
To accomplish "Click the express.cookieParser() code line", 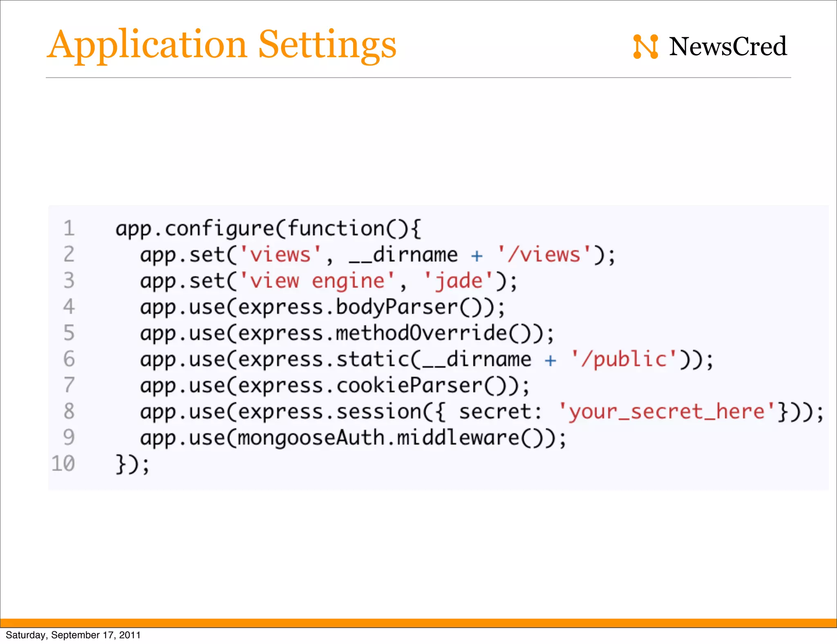I will pyautogui.click(x=334, y=386).
